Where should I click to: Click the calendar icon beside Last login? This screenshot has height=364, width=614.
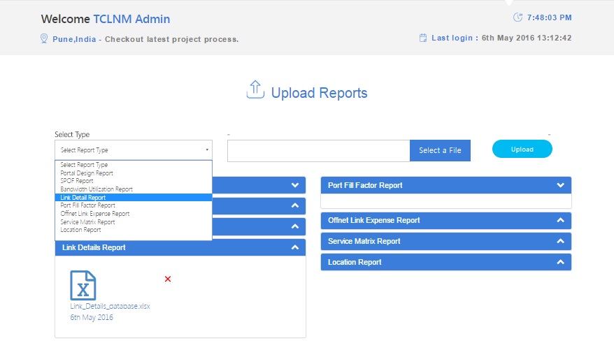pyautogui.click(x=422, y=38)
